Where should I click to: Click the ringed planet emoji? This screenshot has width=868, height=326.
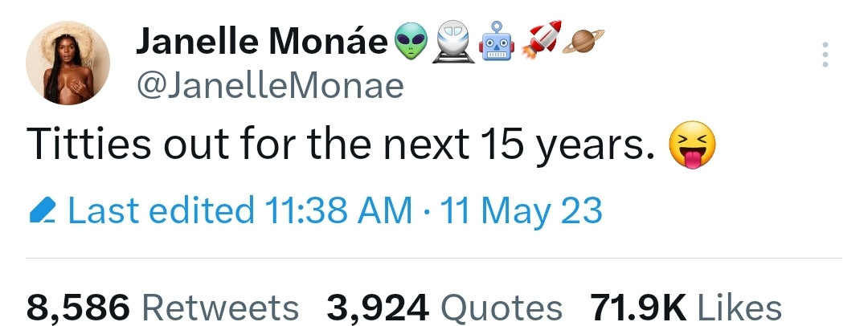pyautogui.click(x=583, y=40)
